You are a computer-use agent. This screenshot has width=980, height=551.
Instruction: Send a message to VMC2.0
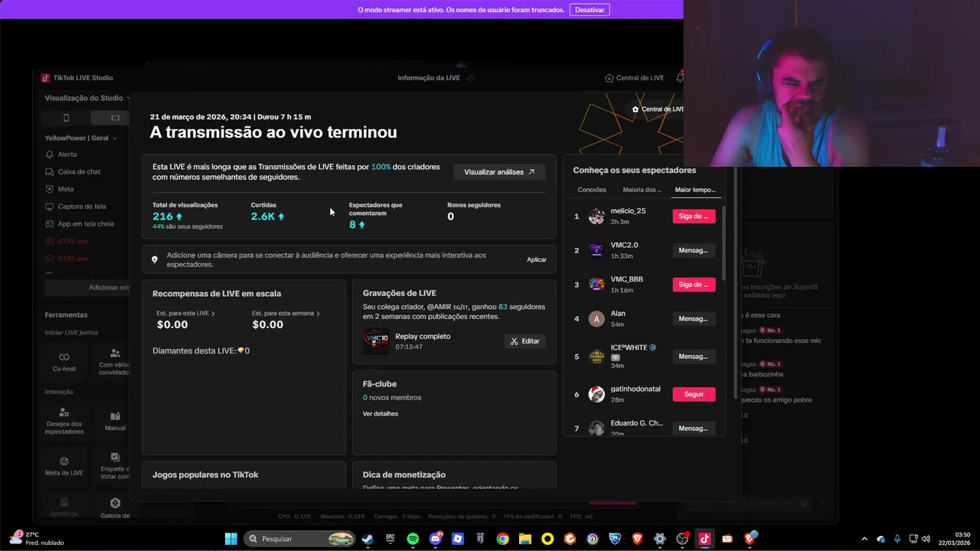(694, 250)
